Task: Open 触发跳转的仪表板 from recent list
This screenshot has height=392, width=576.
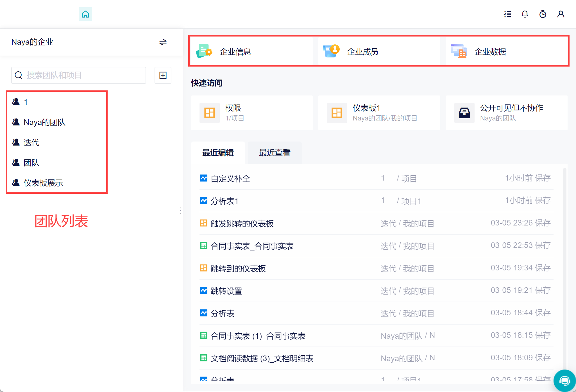Action: pos(242,224)
